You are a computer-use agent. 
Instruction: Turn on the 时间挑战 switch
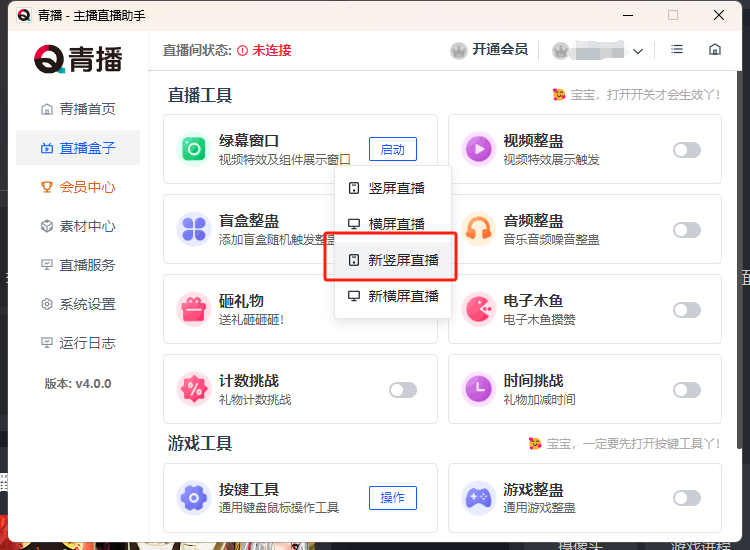tap(687, 390)
